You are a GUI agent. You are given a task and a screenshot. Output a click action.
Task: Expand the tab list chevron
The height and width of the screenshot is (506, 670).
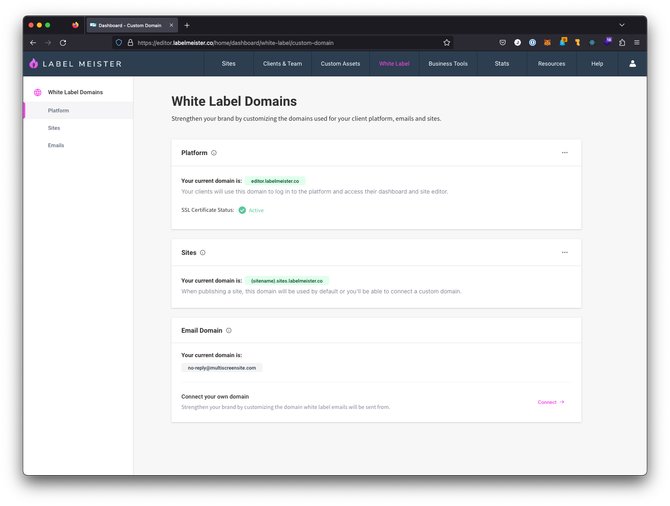[622, 25]
